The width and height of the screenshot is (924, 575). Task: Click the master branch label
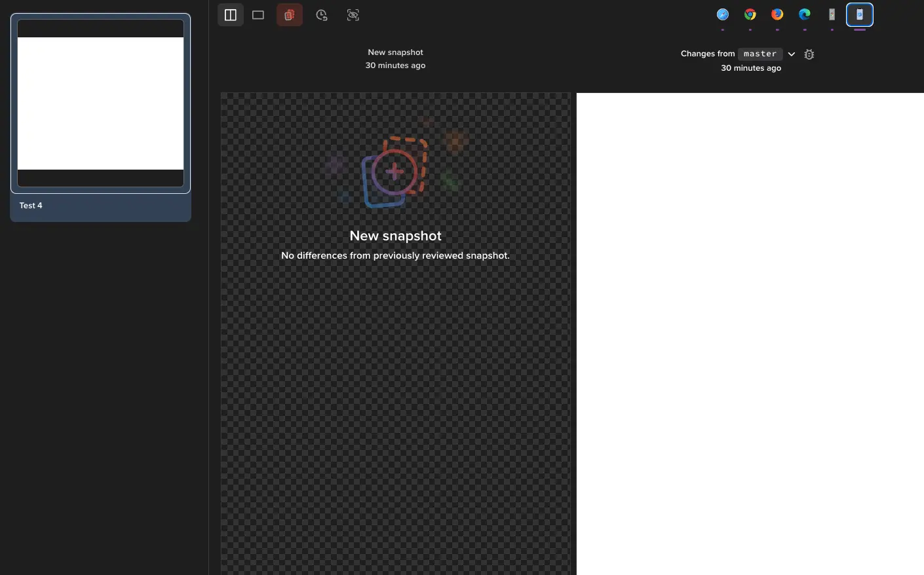click(760, 54)
